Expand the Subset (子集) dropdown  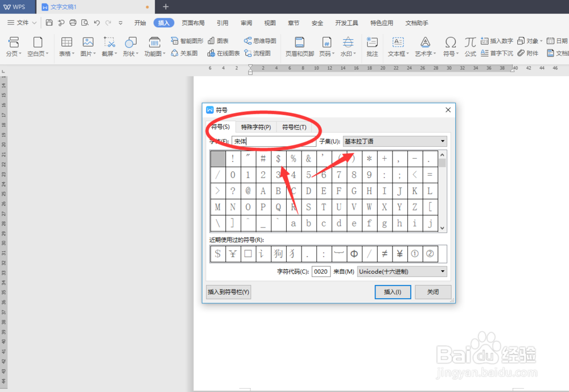(442, 141)
